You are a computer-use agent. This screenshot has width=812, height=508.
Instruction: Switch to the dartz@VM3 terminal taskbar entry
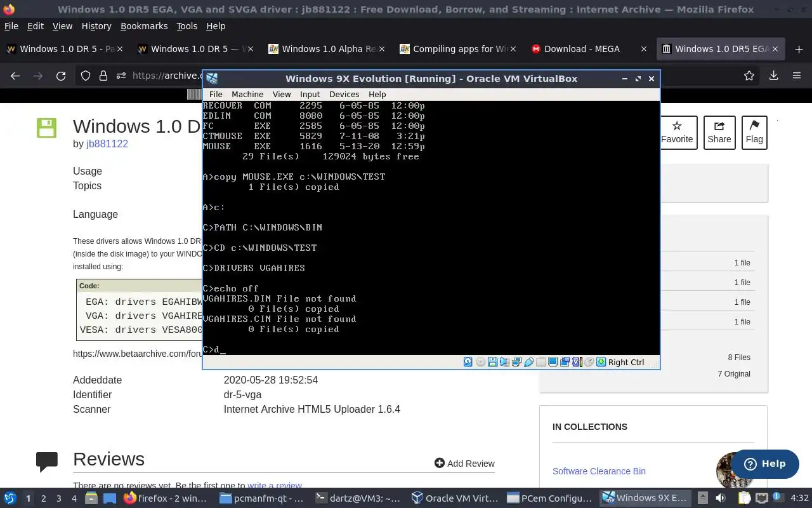[358, 498]
